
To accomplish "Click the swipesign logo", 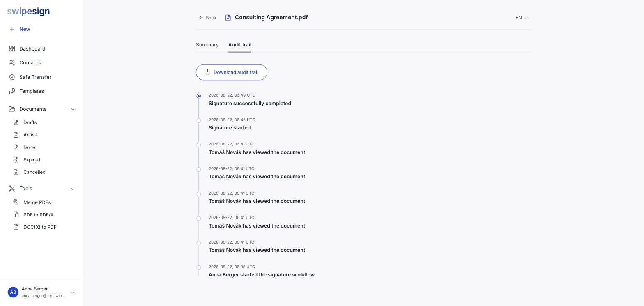I will click(x=28, y=12).
